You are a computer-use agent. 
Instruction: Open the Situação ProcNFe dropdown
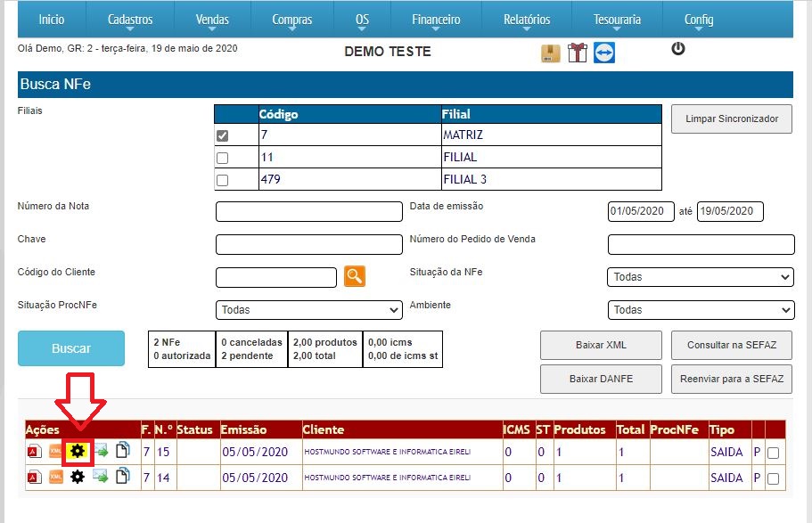(309, 310)
